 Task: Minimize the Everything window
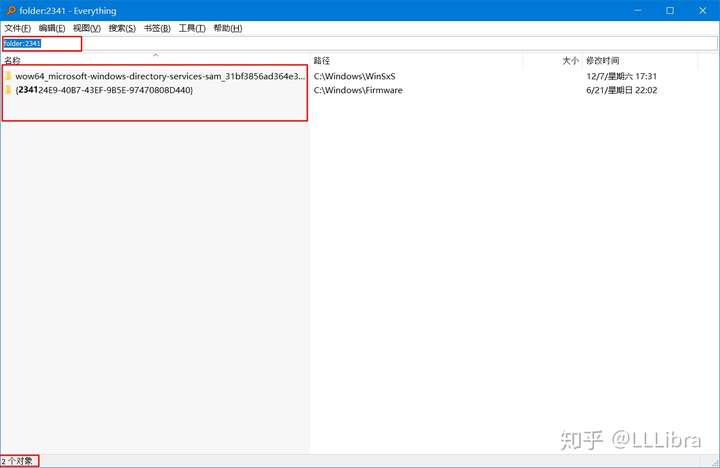pyautogui.click(x=637, y=10)
